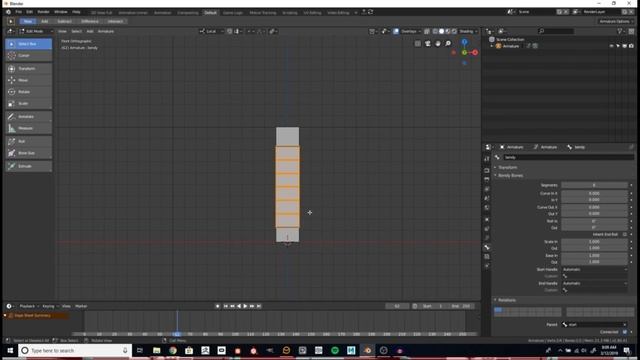The width and height of the screenshot is (640, 360).
Task: Click the perspective/orthographic grid icon
Action: click(418, 43)
